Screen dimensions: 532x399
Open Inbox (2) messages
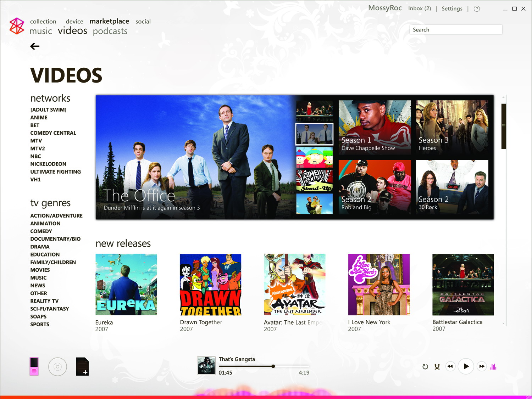(420, 9)
